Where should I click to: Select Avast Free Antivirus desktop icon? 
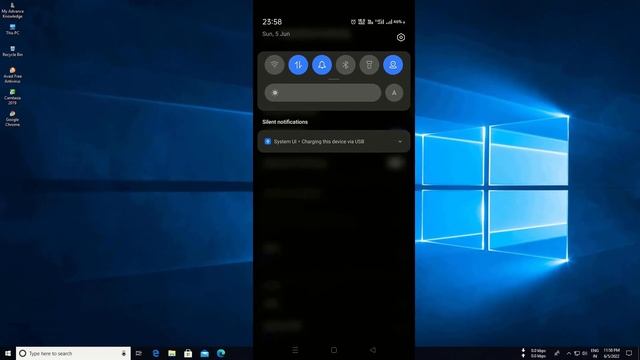[x=12, y=75]
